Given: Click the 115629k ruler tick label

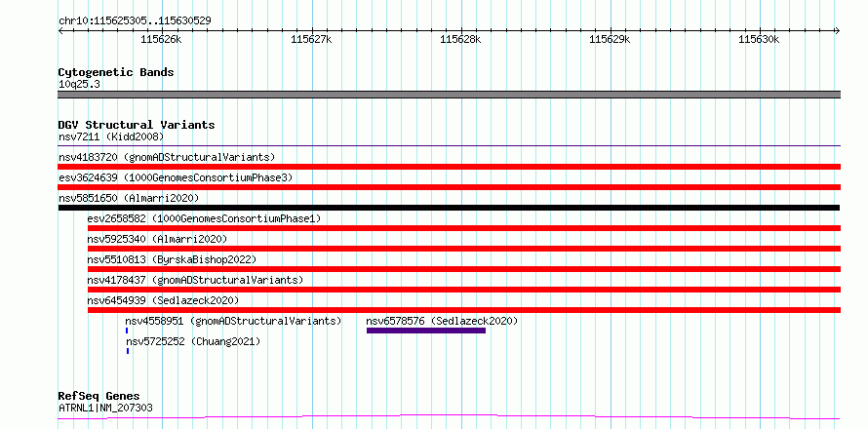Looking at the screenshot, I should pyautogui.click(x=610, y=39).
